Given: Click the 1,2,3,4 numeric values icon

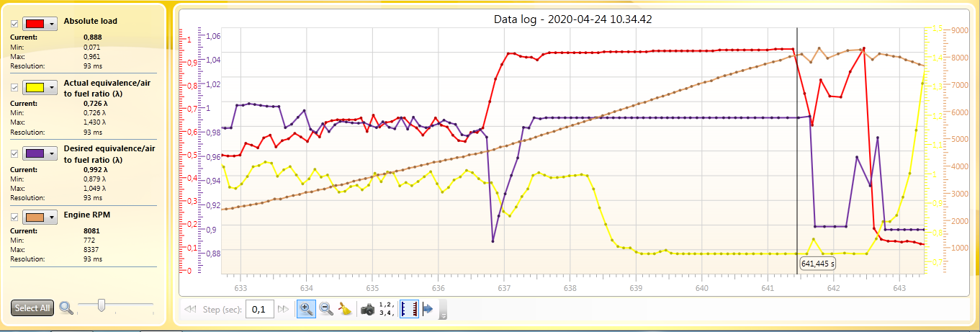Looking at the screenshot, I should click(x=387, y=309).
